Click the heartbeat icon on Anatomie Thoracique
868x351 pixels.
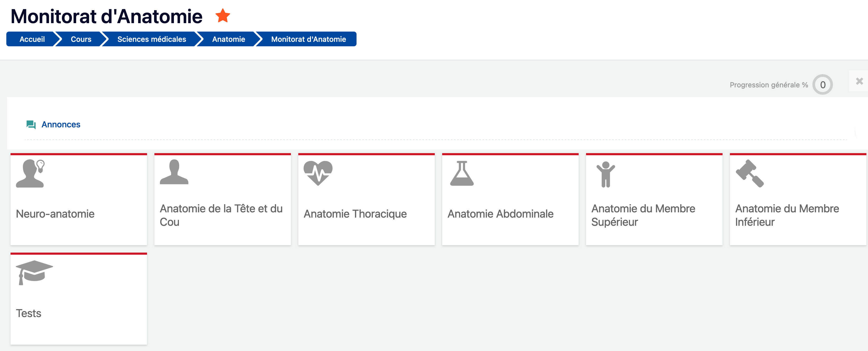318,173
